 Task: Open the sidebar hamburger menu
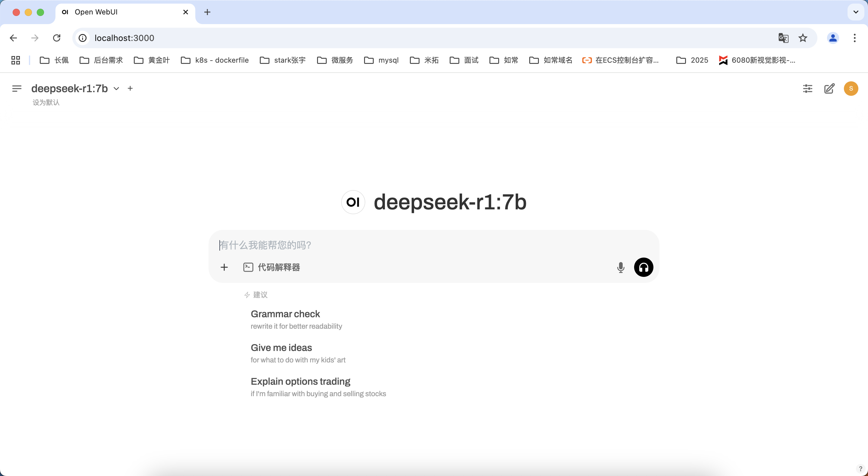[17, 88]
